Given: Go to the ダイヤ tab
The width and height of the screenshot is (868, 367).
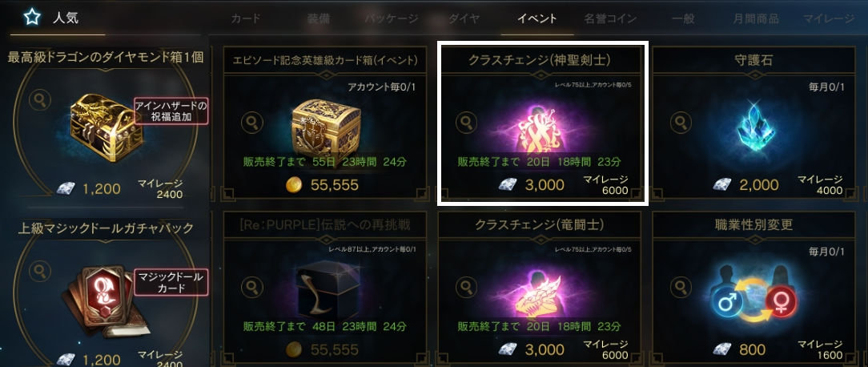Looking at the screenshot, I should (x=464, y=19).
